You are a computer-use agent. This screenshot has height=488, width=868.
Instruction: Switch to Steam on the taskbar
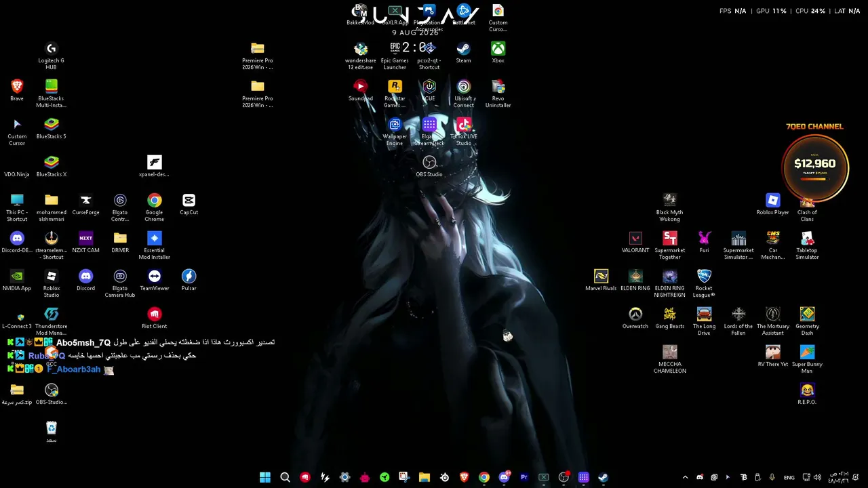603,477
